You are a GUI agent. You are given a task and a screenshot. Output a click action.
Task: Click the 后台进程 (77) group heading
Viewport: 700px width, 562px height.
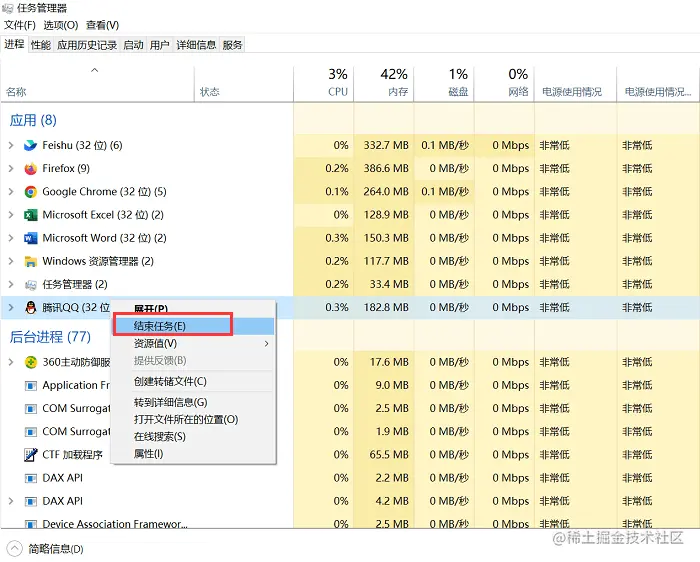coord(50,337)
